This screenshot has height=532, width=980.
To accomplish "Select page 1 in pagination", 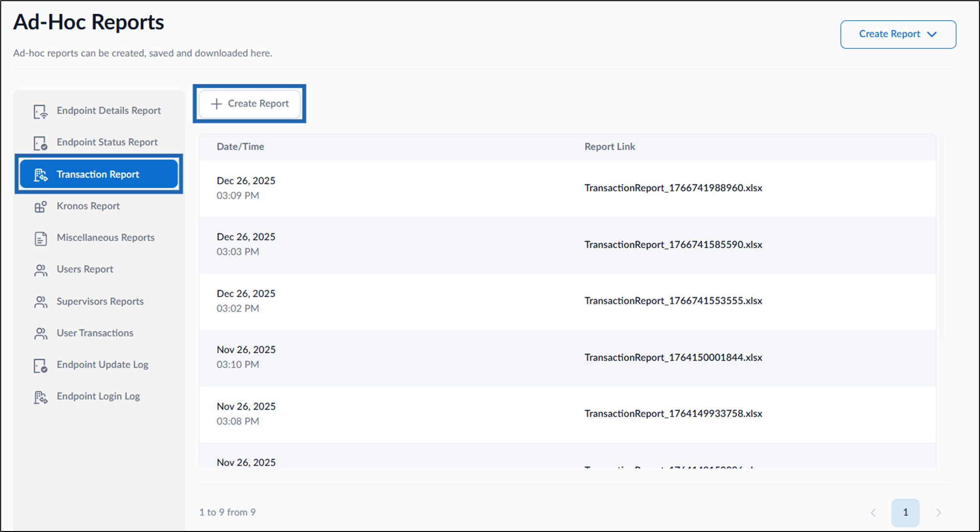I will pyautogui.click(x=905, y=512).
